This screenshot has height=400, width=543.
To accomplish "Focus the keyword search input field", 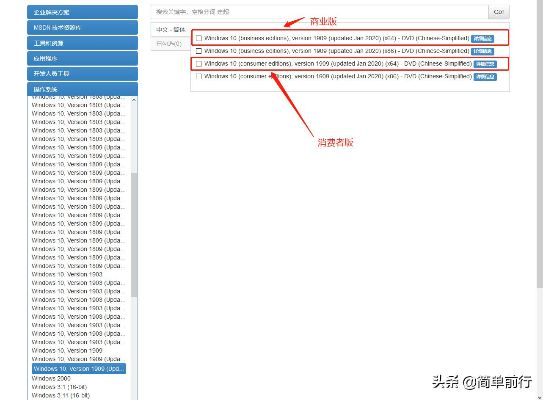I will tap(319, 12).
